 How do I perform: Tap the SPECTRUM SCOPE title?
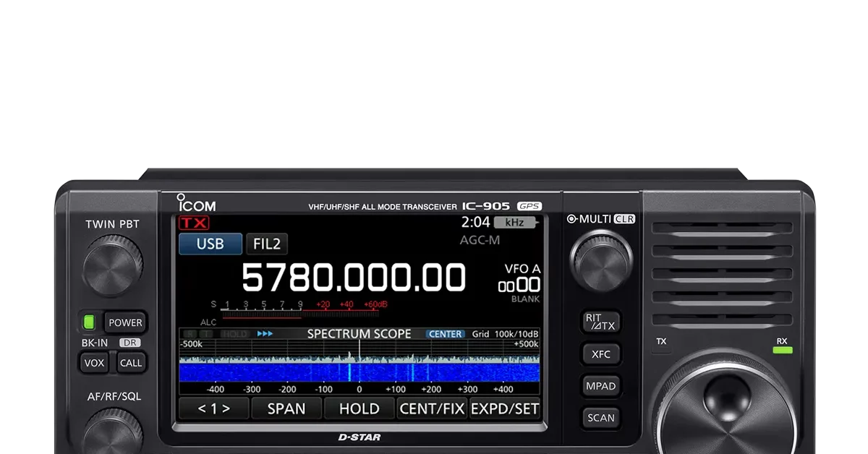pyautogui.click(x=359, y=334)
